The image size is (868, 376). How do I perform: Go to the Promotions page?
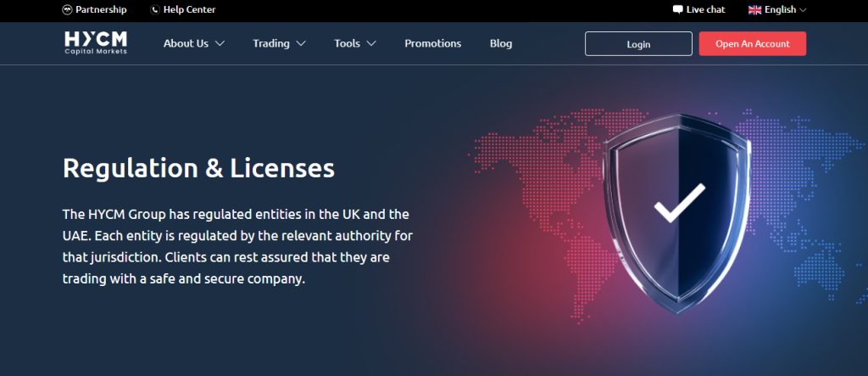click(432, 43)
